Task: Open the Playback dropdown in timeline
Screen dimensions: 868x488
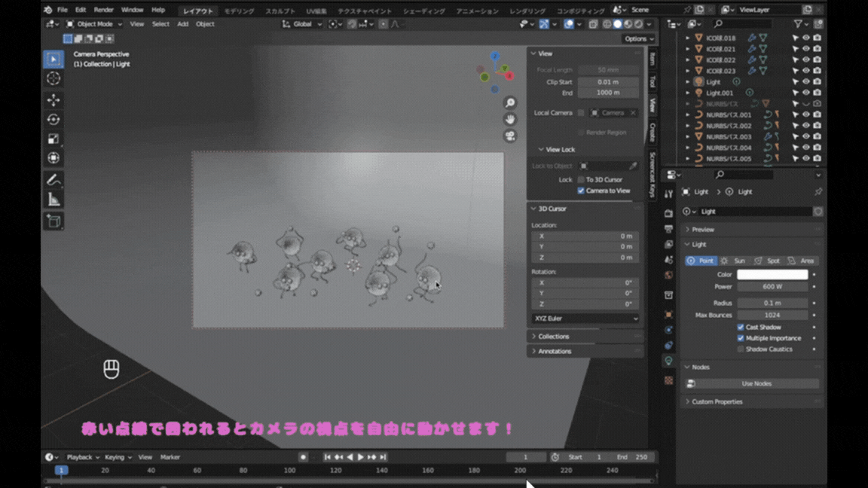Action: (82, 457)
